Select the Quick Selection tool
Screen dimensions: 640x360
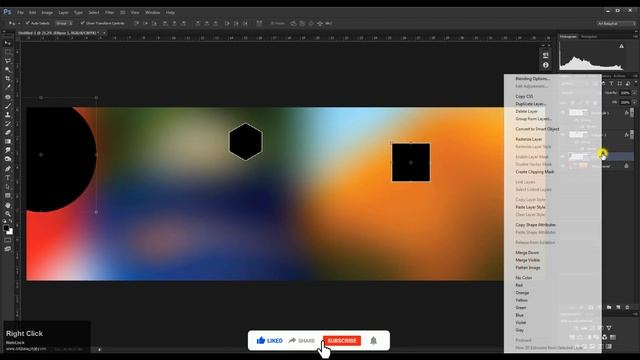(x=8, y=70)
